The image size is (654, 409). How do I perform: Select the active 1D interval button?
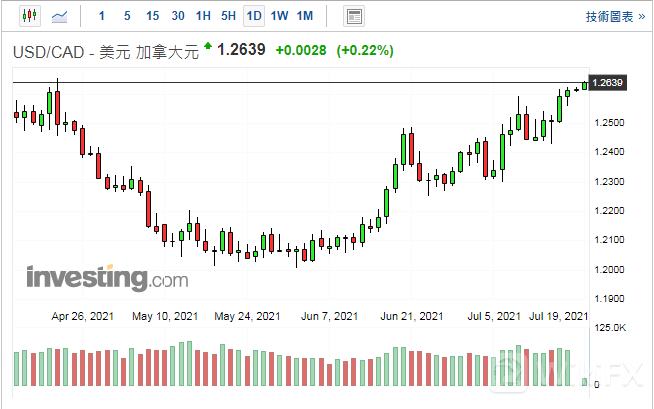click(254, 16)
